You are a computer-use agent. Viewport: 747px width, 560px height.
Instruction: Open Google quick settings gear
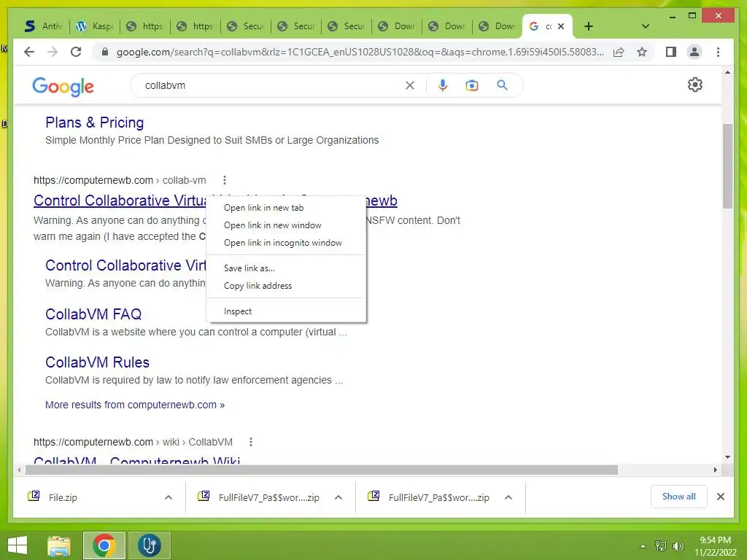[x=695, y=85]
